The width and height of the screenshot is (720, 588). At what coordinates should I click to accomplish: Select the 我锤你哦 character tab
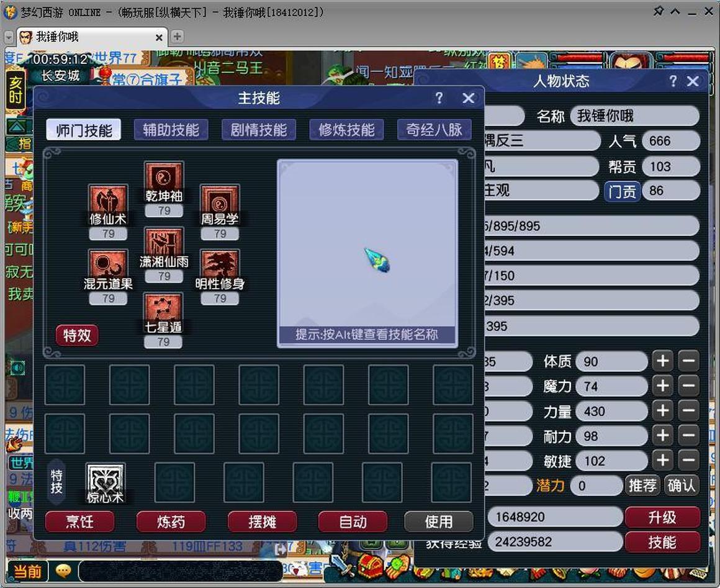point(92,36)
